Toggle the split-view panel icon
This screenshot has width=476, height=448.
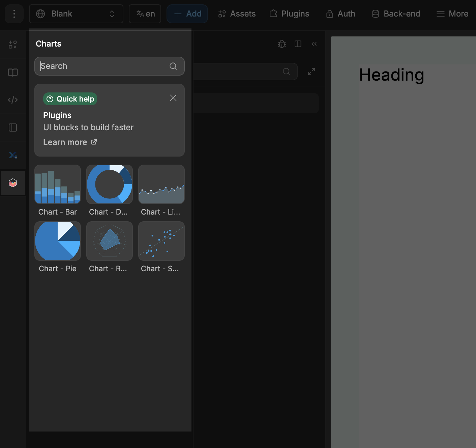[298, 44]
